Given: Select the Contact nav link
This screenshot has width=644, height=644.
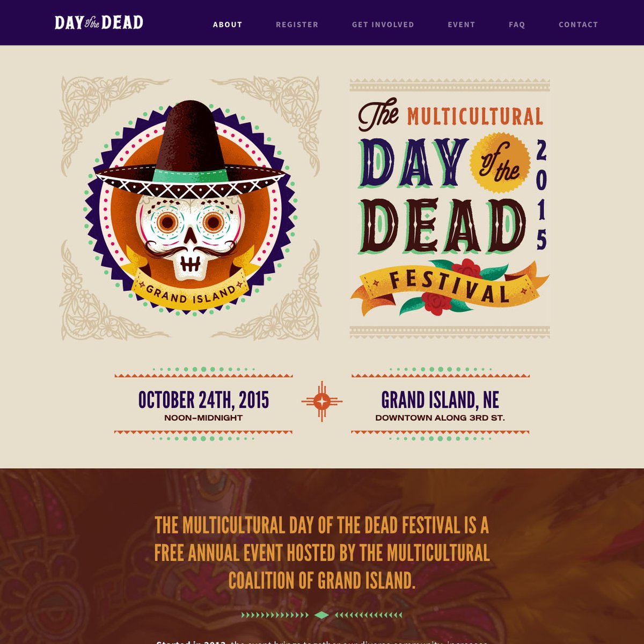Looking at the screenshot, I should 578,25.
